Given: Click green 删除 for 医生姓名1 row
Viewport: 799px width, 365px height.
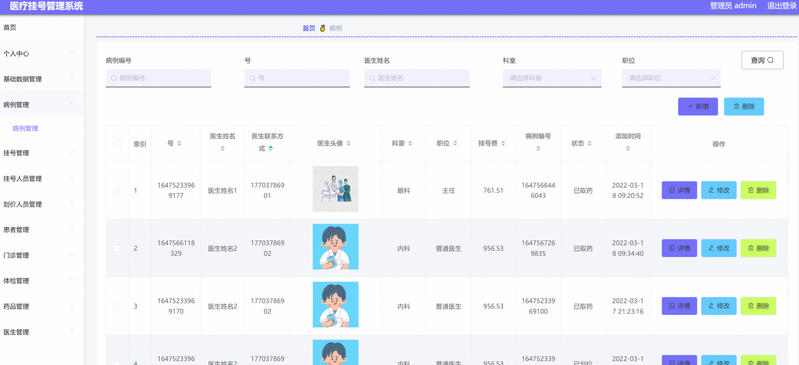Looking at the screenshot, I should [x=758, y=190].
